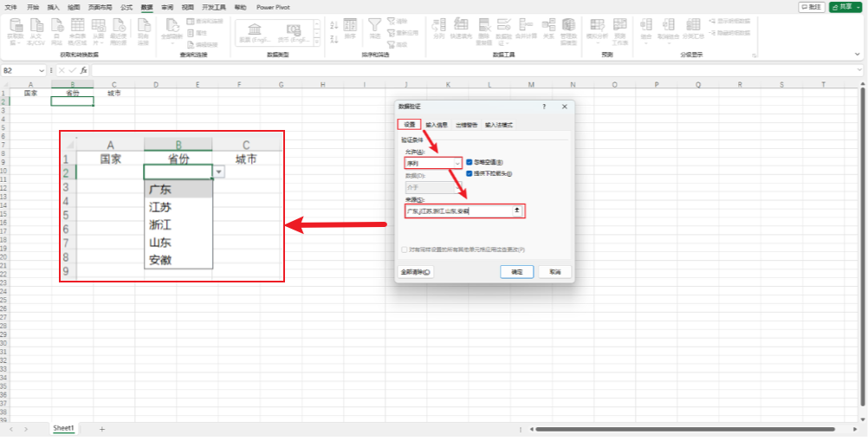Switch to the 开始 ribbon tab
The width and height of the screenshot is (868, 441).
pyautogui.click(x=33, y=7)
